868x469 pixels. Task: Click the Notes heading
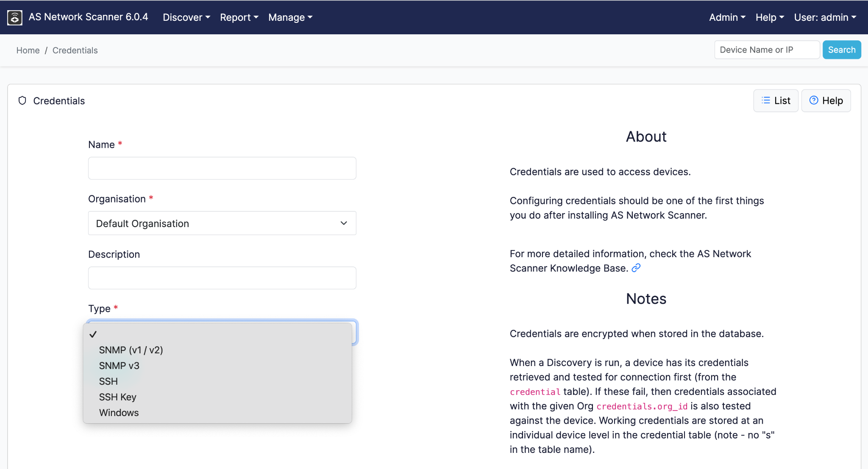[x=646, y=299]
